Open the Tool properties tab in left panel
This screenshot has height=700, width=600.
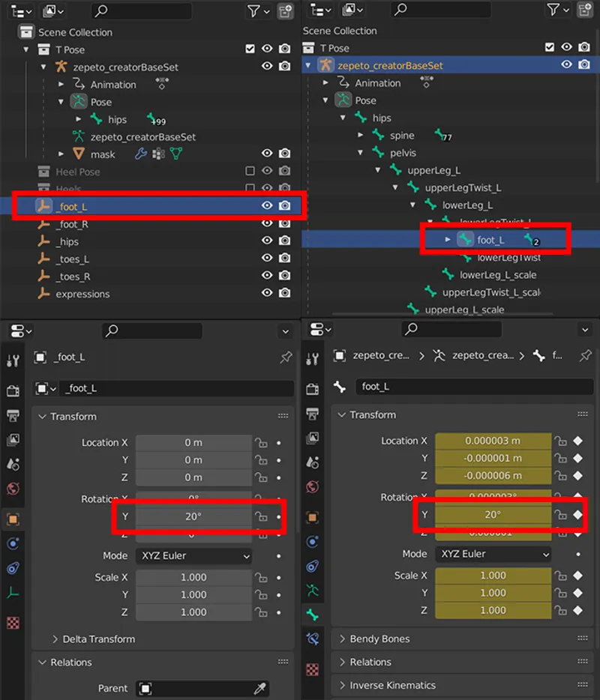(x=13, y=360)
